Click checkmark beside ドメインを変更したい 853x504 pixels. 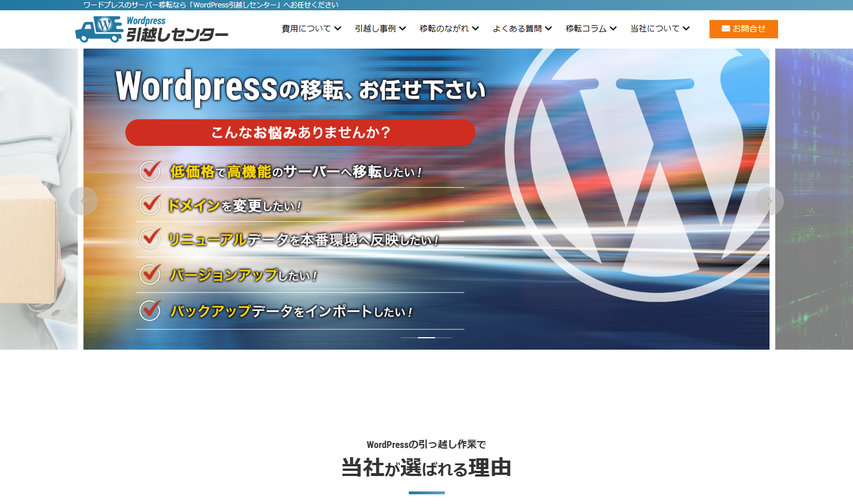tap(150, 204)
